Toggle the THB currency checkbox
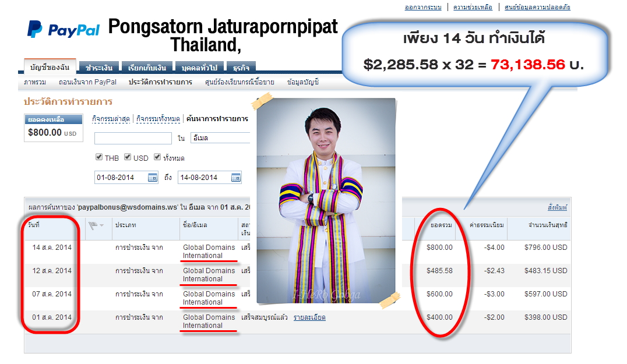 coord(98,157)
